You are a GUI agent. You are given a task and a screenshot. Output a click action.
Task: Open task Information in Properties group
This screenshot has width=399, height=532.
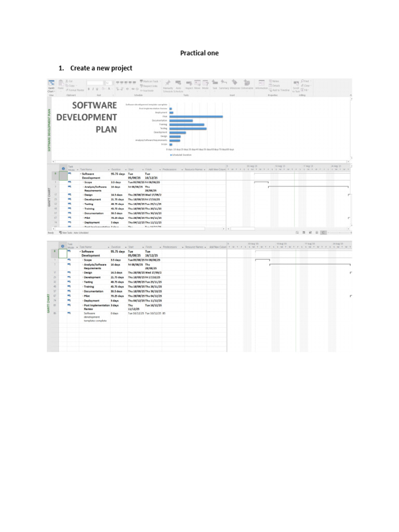click(262, 85)
